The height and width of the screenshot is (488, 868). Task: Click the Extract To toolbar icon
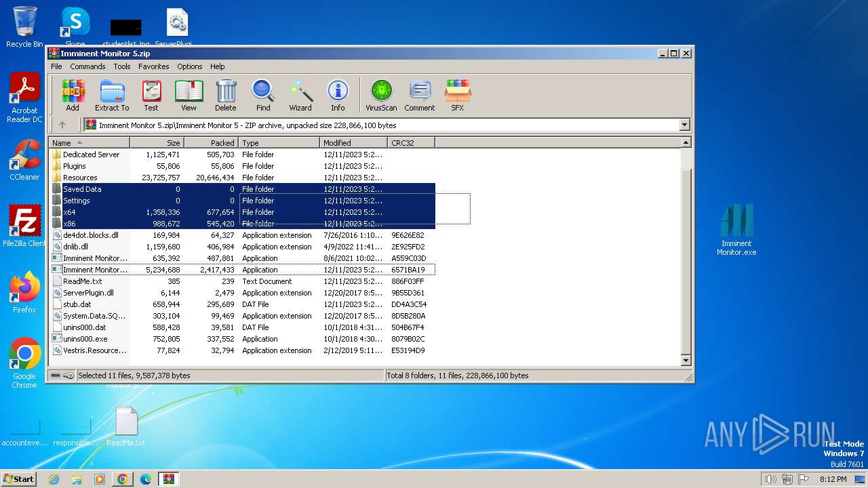coord(112,95)
